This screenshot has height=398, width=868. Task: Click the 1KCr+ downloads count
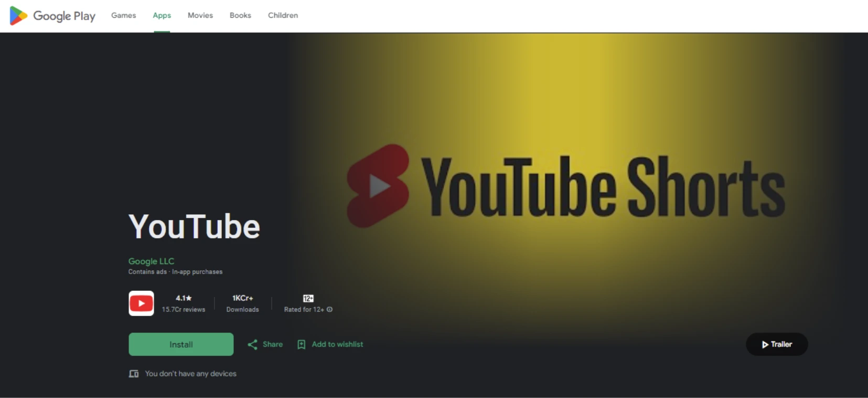tap(243, 298)
